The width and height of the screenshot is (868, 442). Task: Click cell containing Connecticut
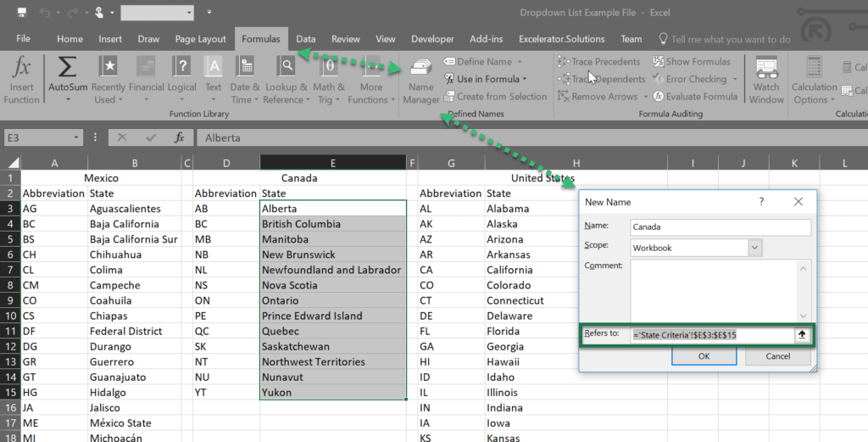click(576, 301)
